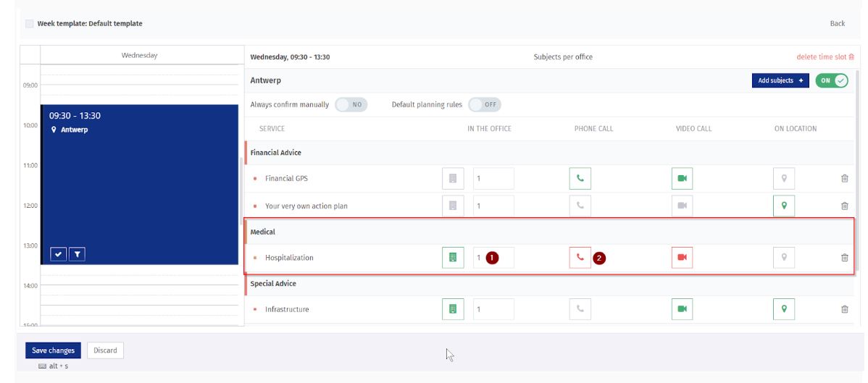Click the Infrastructure service name
This screenshot has width=868, height=383.
287,309
